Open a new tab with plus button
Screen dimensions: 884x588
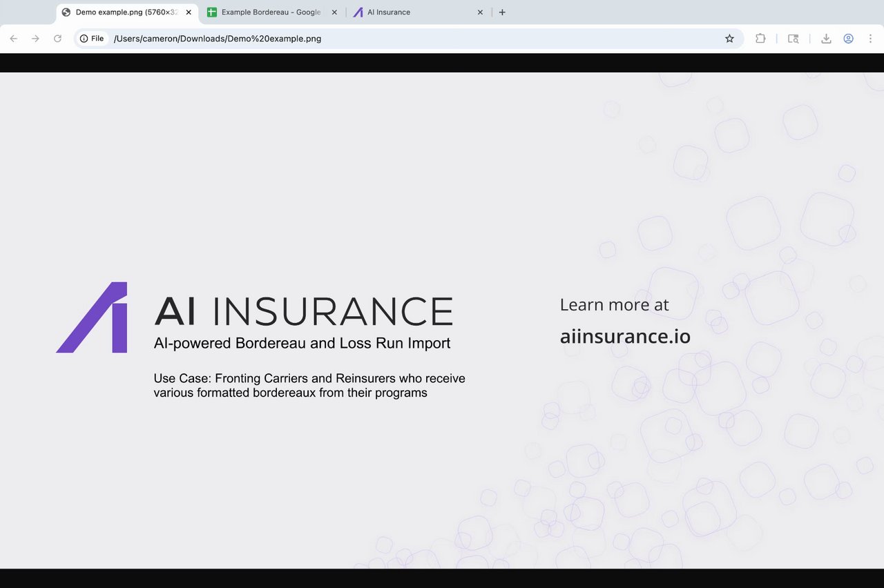point(502,12)
